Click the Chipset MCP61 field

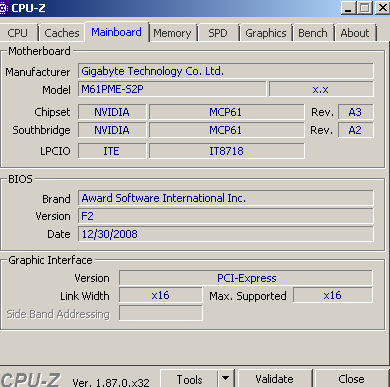click(x=227, y=112)
